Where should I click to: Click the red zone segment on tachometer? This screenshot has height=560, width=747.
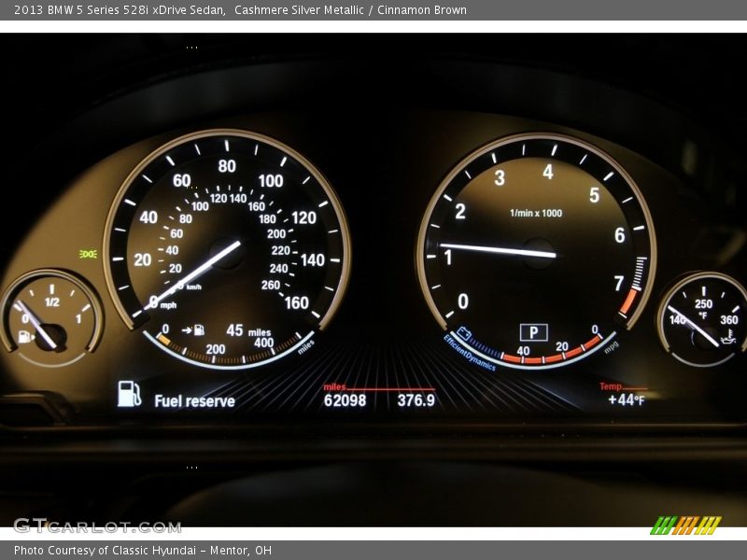[x=628, y=301]
